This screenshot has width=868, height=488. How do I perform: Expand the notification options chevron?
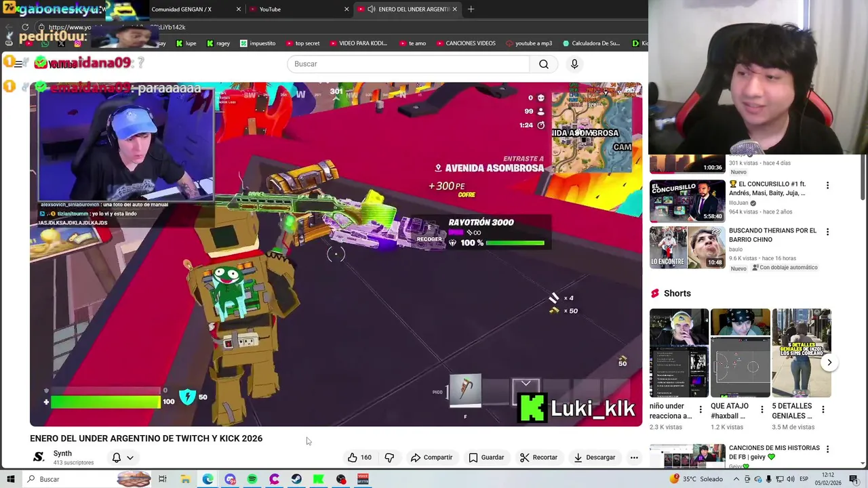pyautogui.click(x=130, y=458)
